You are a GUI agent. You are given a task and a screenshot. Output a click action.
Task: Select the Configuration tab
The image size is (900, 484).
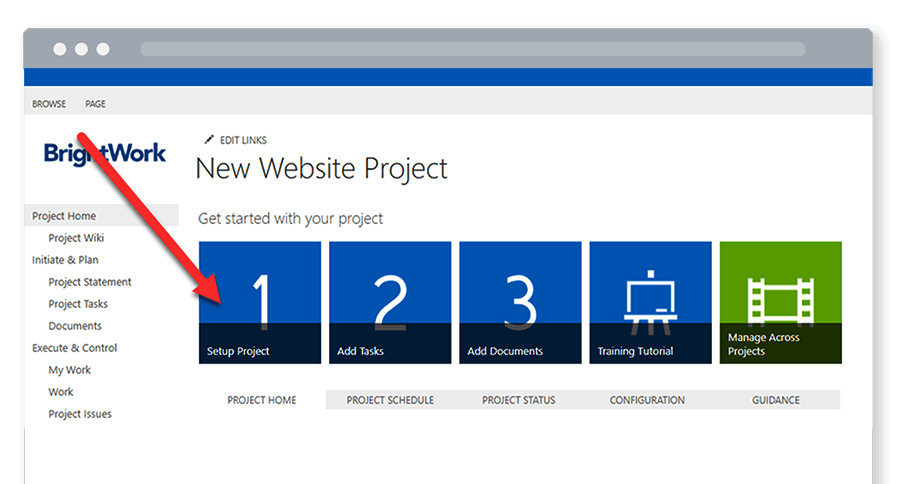coord(647,400)
